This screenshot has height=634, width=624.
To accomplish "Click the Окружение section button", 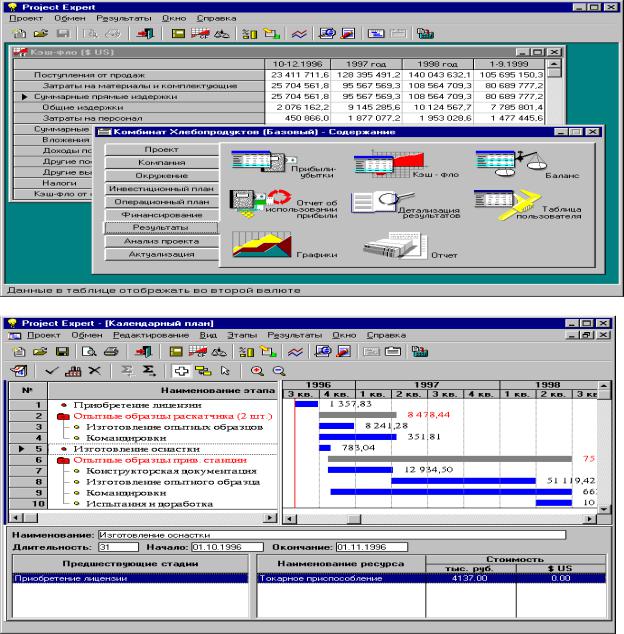I will tap(161, 176).
